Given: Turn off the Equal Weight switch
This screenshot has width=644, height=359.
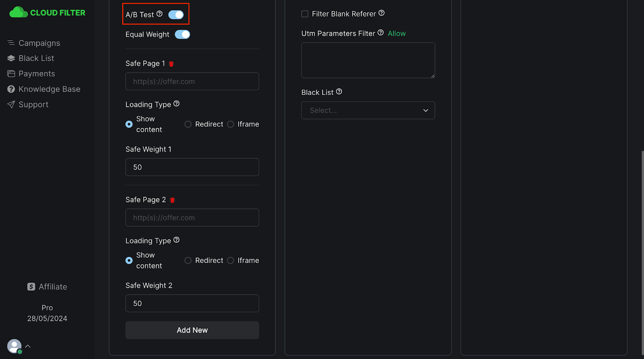Looking at the screenshot, I should pyautogui.click(x=182, y=35).
